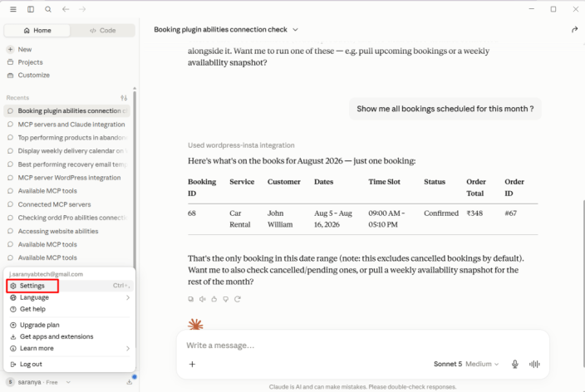The image size is (585, 392).
Task: Expand the Learn more submenu
Action: [69, 348]
